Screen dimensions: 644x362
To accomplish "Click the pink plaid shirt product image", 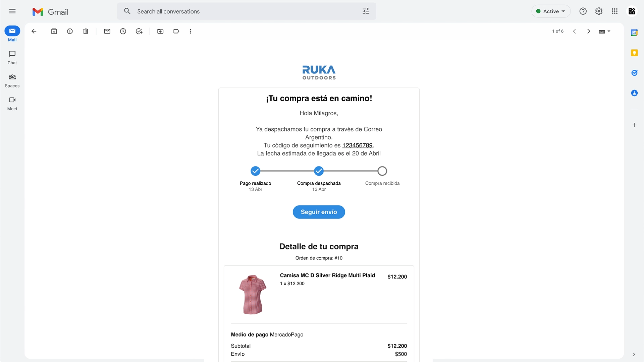I will pos(253,294).
